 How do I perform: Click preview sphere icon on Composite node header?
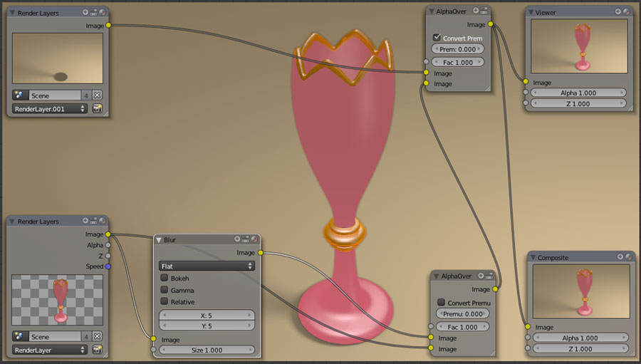coord(627,257)
